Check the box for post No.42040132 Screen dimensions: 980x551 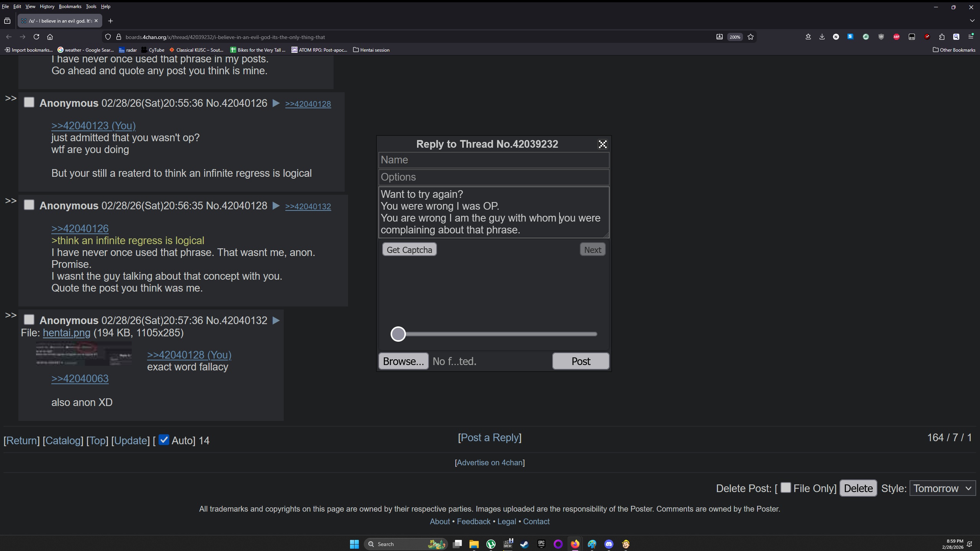point(29,320)
